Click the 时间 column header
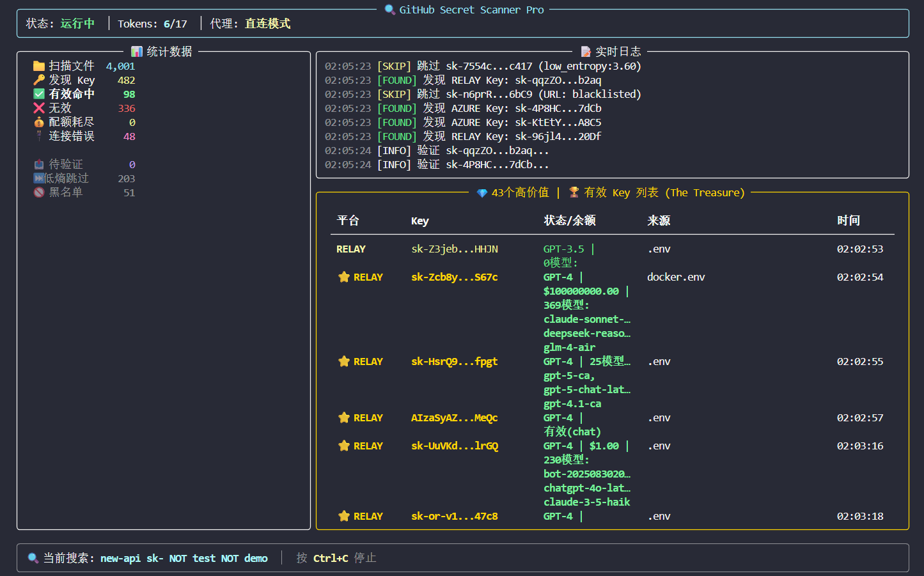The image size is (924, 576). click(849, 221)
